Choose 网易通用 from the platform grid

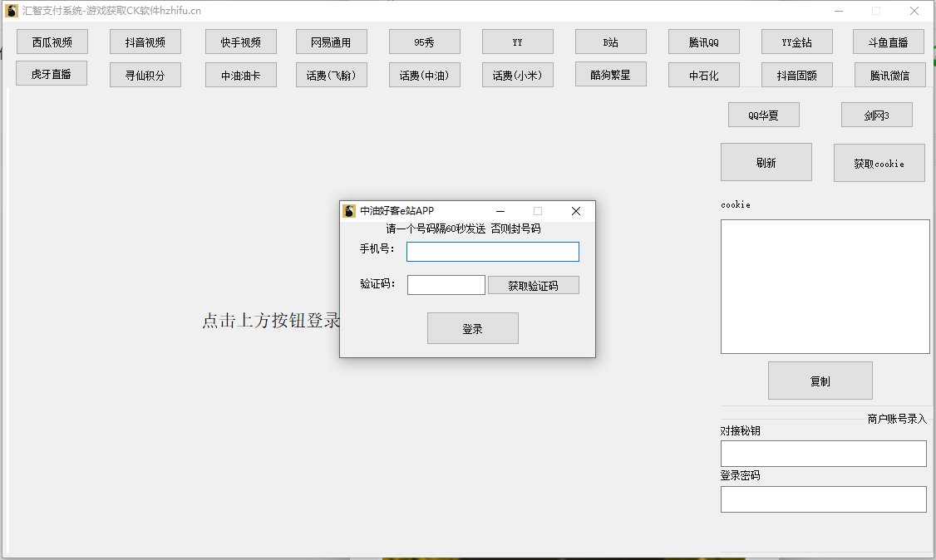point(331,42)
